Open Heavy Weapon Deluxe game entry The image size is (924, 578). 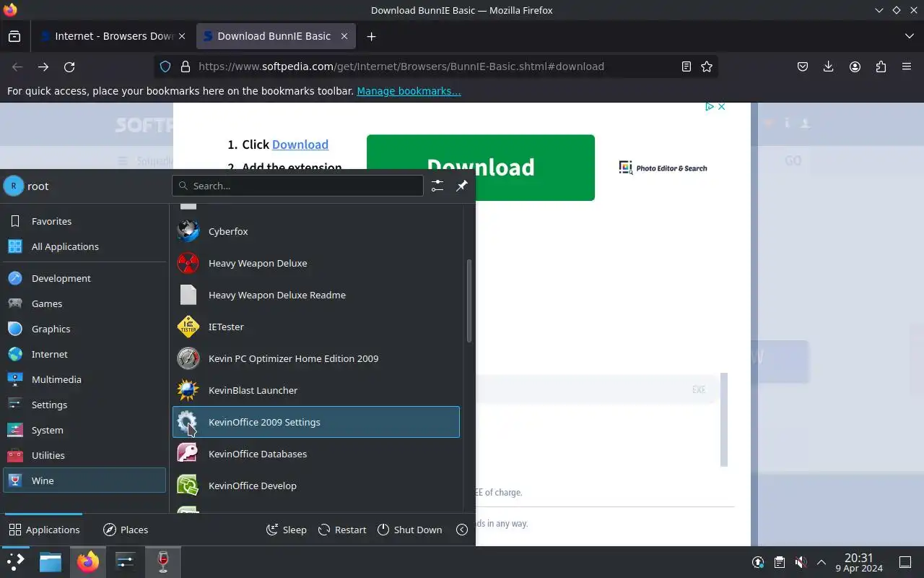[315, 263]
